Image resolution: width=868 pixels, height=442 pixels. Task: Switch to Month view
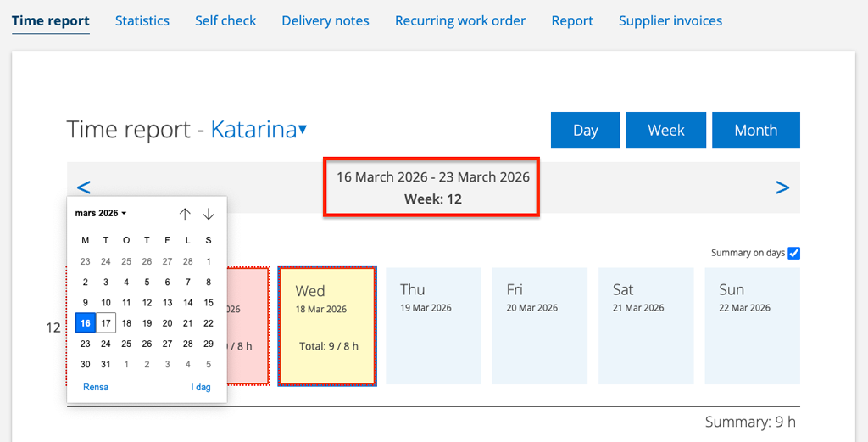(x=755, y=131)
